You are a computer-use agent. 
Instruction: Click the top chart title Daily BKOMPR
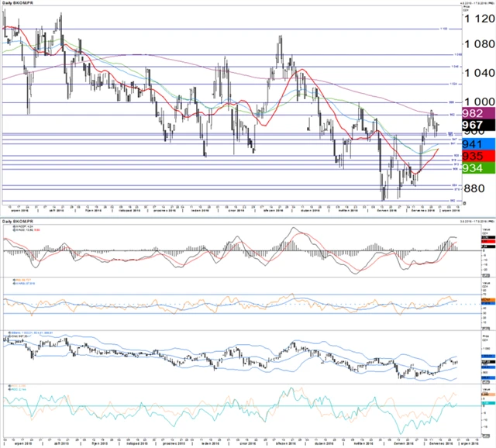click(x=17, y=4)
